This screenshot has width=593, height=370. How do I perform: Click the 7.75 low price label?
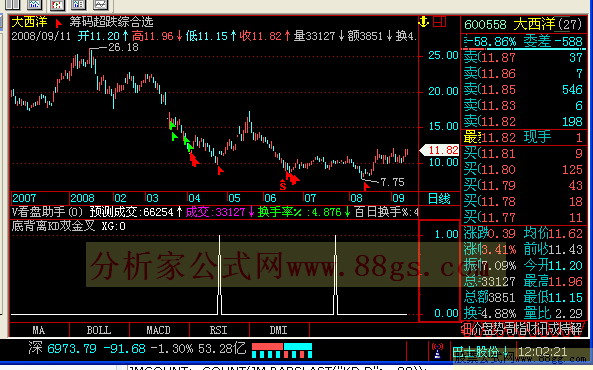(392, 182)
